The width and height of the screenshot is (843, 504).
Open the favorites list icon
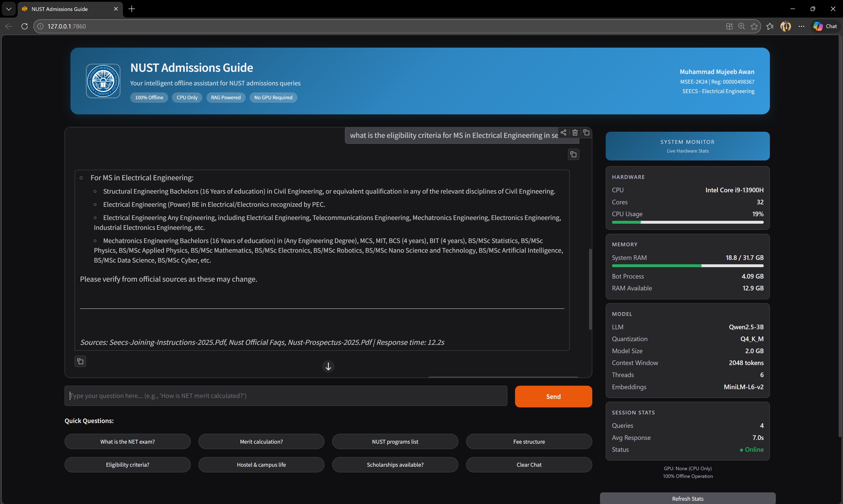click(770, 26)
